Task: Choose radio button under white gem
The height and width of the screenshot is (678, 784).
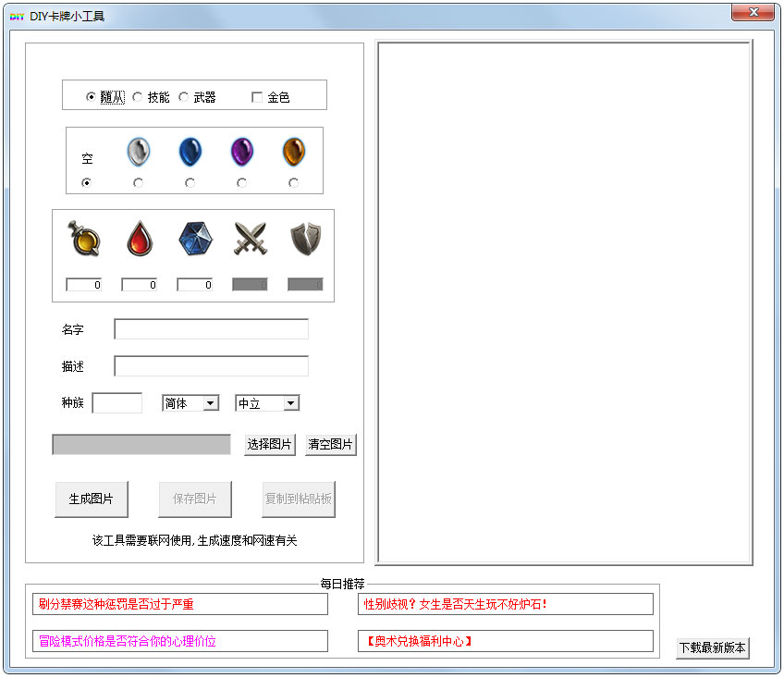Action: [138, 182]
